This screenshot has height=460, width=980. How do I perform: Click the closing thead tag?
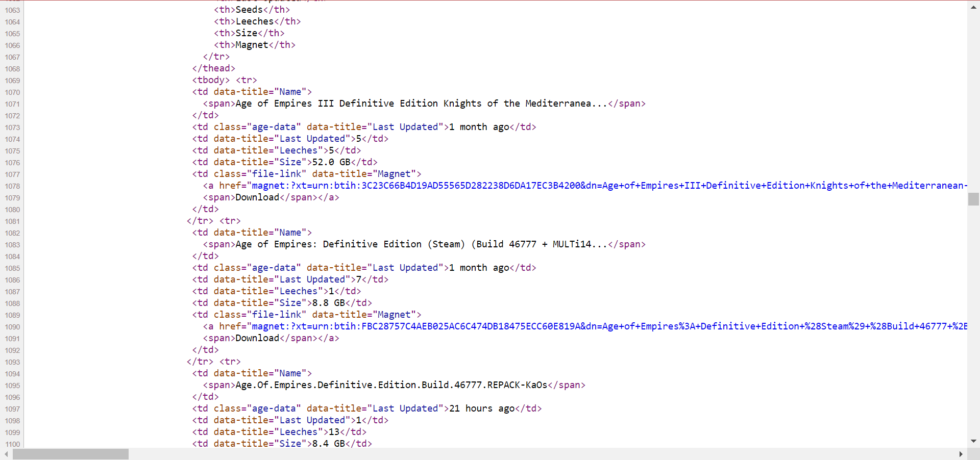click(x=214, y=68)
